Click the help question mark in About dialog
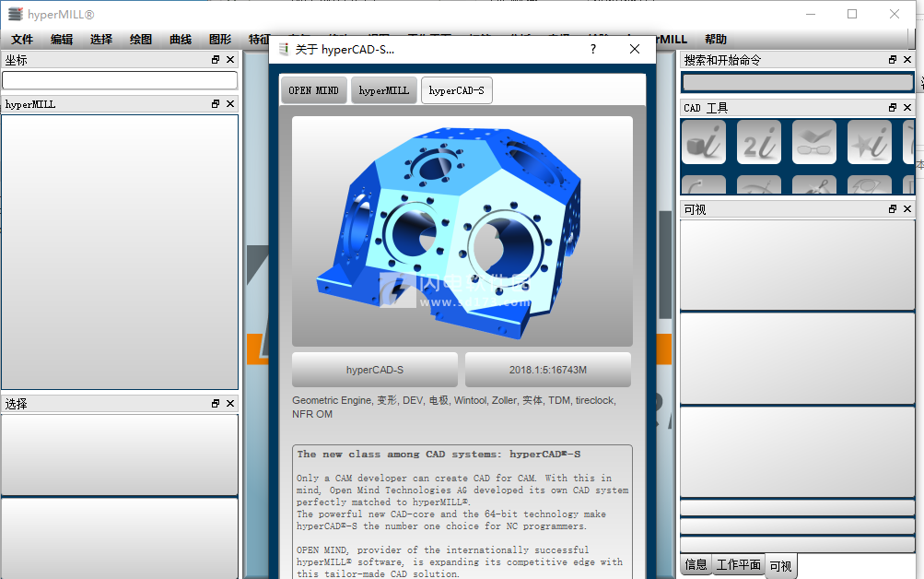Screen dimensions: 924x579 pyautogui.click(x=593, y=49)
